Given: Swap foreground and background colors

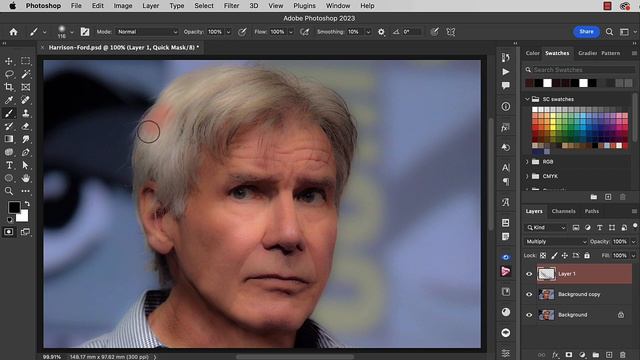Looking at the screenshot, I should 27,203.
